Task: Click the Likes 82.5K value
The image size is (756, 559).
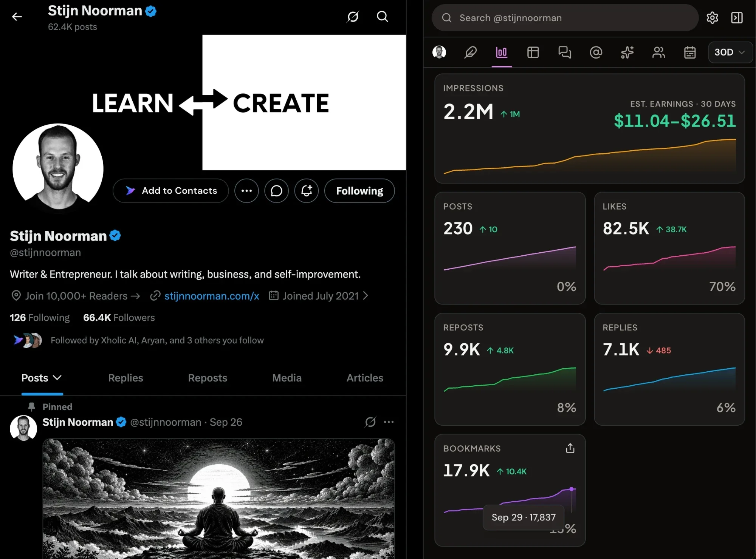Action: pyautogui.click(x=626, y=229)
